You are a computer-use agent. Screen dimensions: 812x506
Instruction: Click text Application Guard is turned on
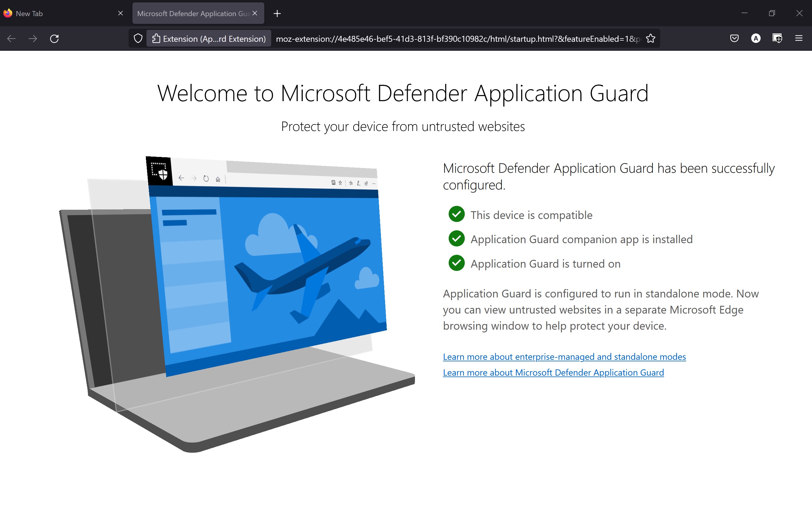[x=545, y=264]
